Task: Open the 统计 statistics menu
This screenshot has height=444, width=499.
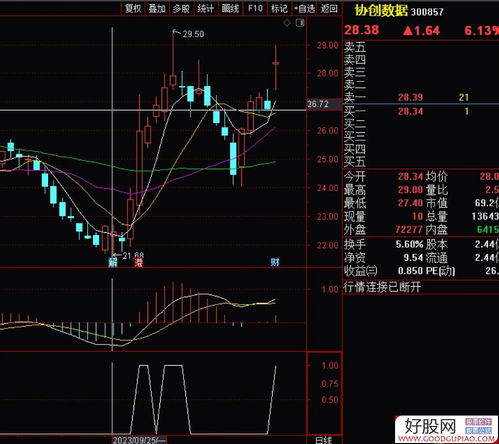Action: (206, 8)
